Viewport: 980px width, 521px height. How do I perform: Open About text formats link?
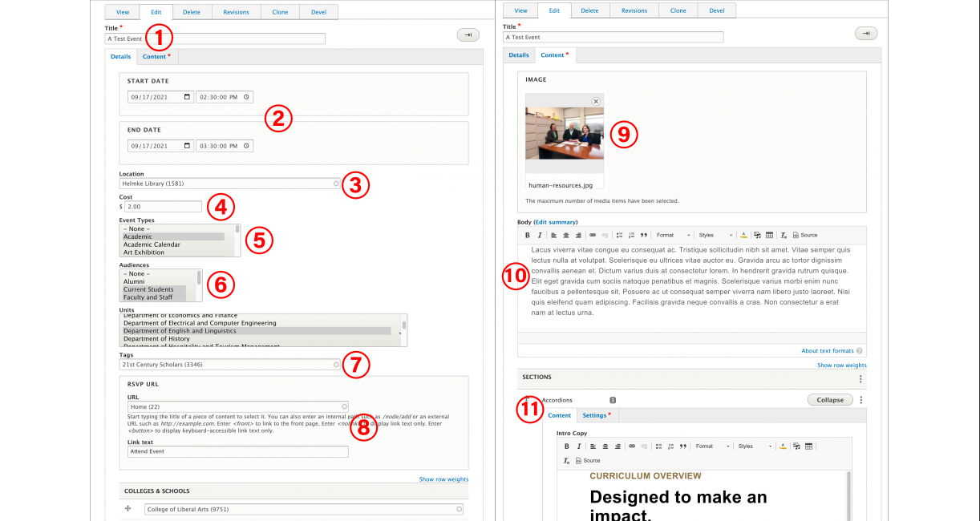pyautogui.click(x=827, y=351)
